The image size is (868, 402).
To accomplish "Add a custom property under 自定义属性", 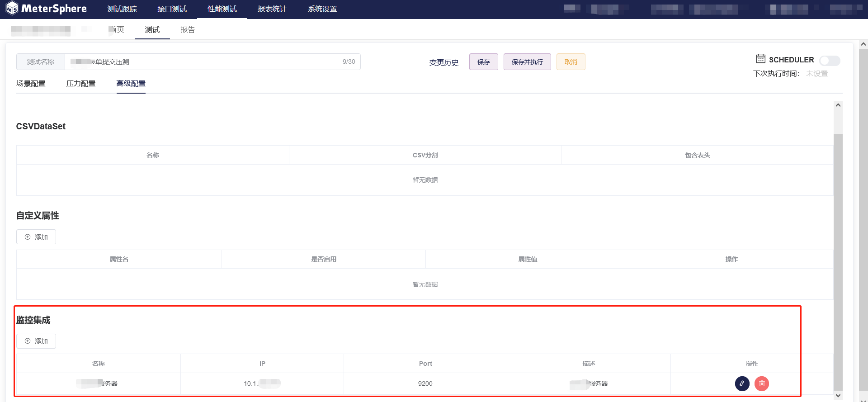I will point(36,237).
